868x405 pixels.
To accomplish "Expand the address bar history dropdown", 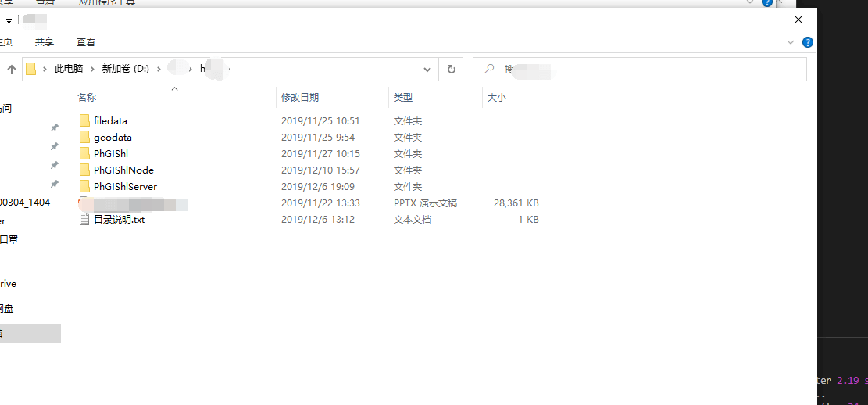I will tap(427, 69).
